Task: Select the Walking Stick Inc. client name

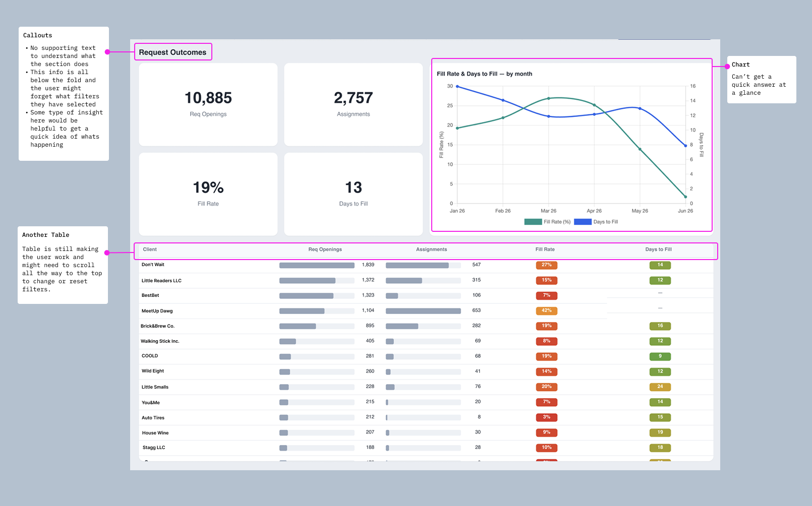Action: point(160,341)
